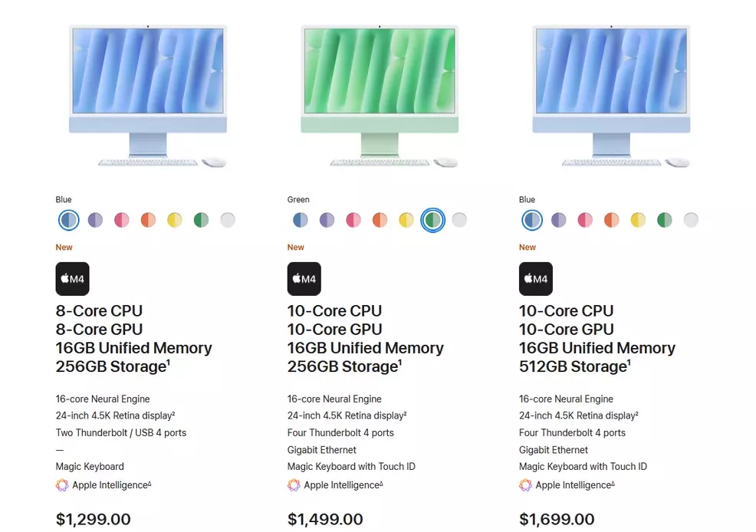The width and height of the screenshot is (756, 532).
Task: Pick Yellow color for the 512GB Storage iMac
Action: (637, 220)
